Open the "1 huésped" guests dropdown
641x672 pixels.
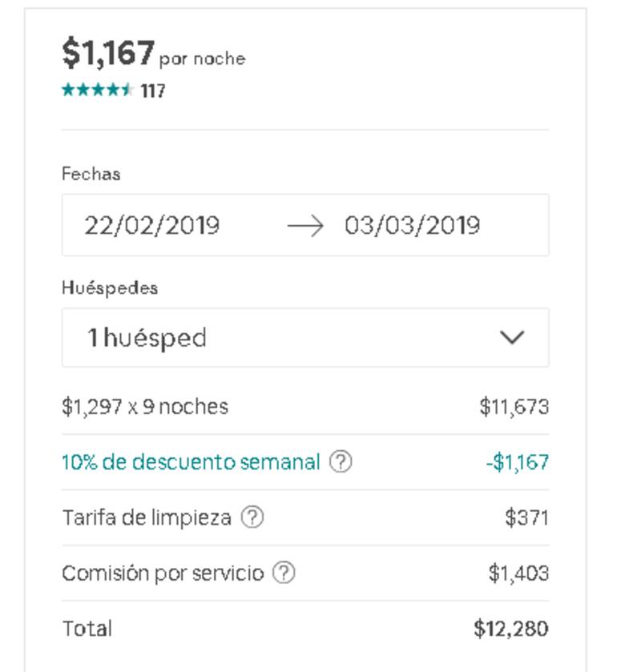pos(304,337)
